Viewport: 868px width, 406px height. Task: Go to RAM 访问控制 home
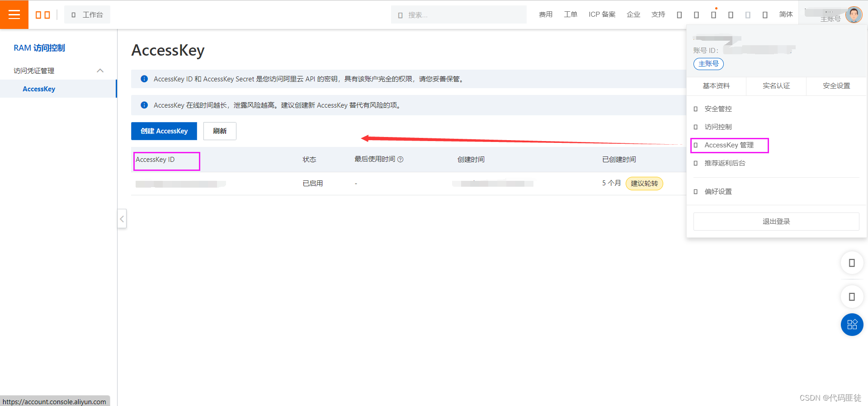39,48
